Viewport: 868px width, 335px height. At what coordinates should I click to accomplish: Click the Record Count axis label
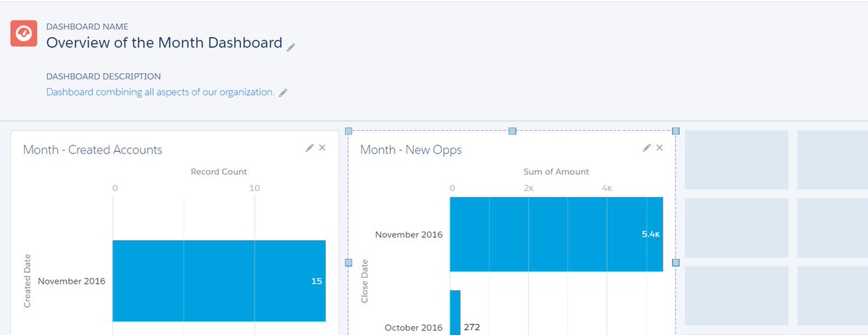click(x=218, y=171)
